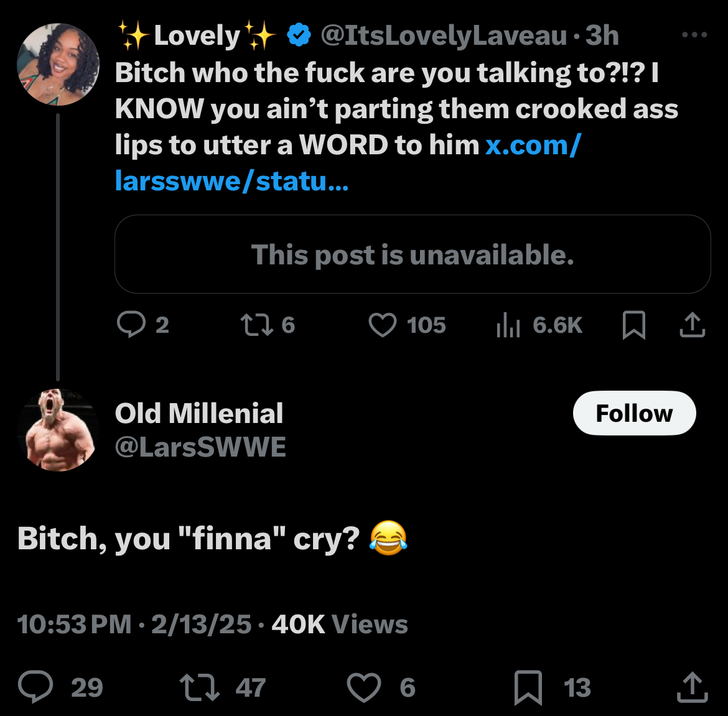Open the more options ellipsis menu

[694, 35]
